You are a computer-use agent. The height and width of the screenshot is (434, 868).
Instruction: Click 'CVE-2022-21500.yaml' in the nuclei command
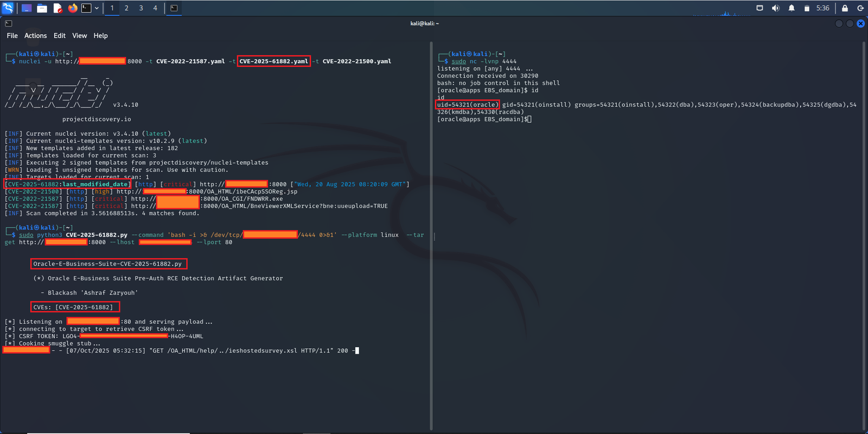(357, 61)
